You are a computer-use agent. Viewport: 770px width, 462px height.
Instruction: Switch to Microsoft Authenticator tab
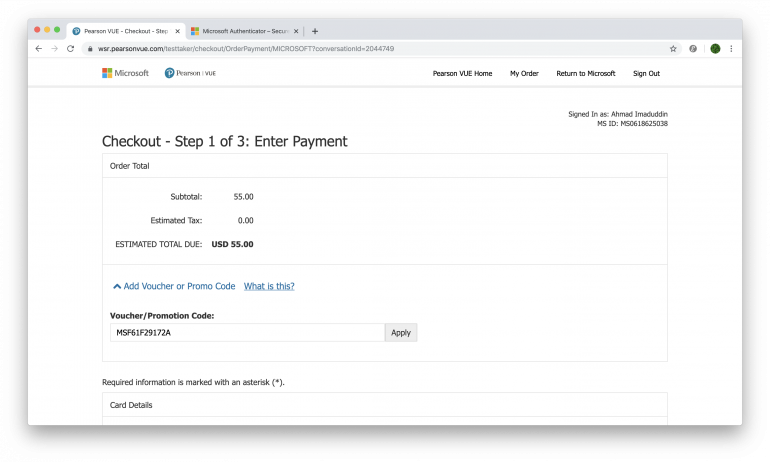(x=245, y=31)
